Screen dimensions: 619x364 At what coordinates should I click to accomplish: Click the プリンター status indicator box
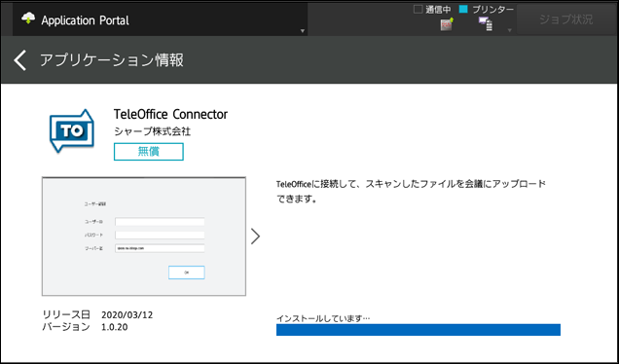[x=463, y=9]
